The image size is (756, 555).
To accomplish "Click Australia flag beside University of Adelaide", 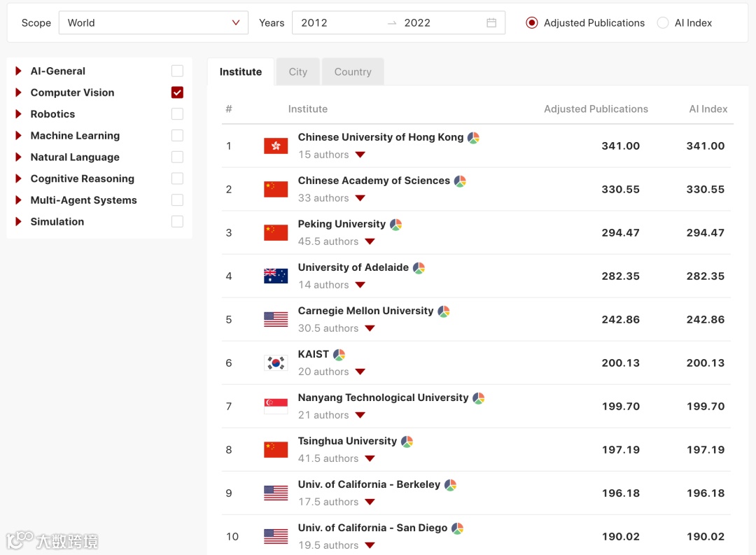I will click(x=276, y=276).
